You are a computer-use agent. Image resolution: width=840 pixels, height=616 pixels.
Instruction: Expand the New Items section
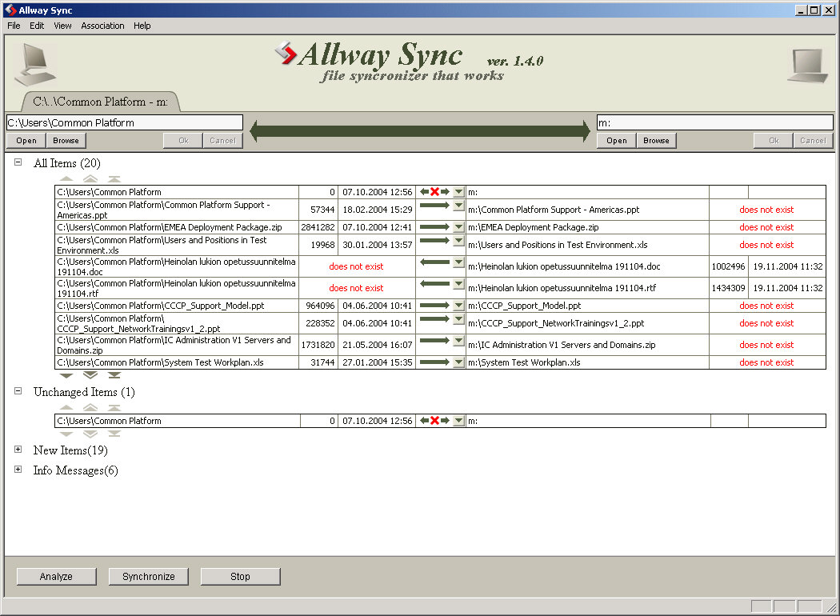tap(18, 450)
